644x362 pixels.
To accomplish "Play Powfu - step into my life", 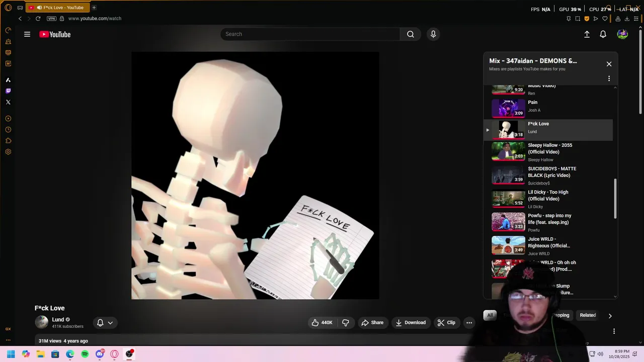I will [548, 222].
